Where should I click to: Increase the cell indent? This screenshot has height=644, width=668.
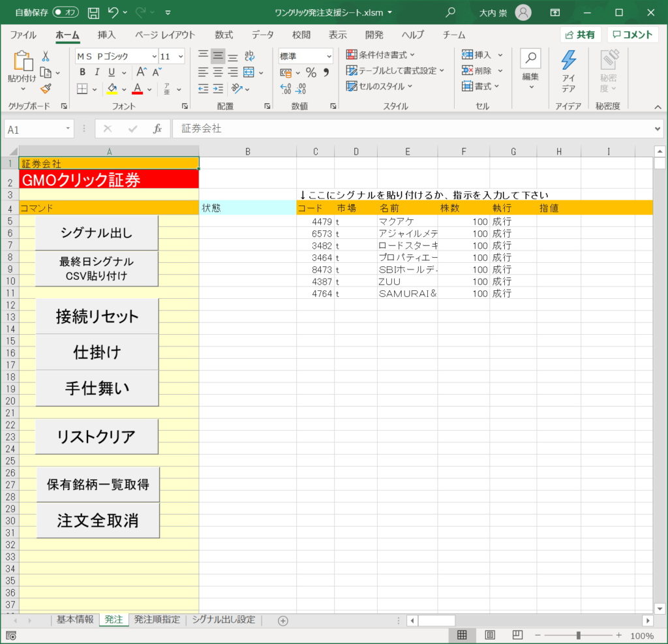[218, 89]
